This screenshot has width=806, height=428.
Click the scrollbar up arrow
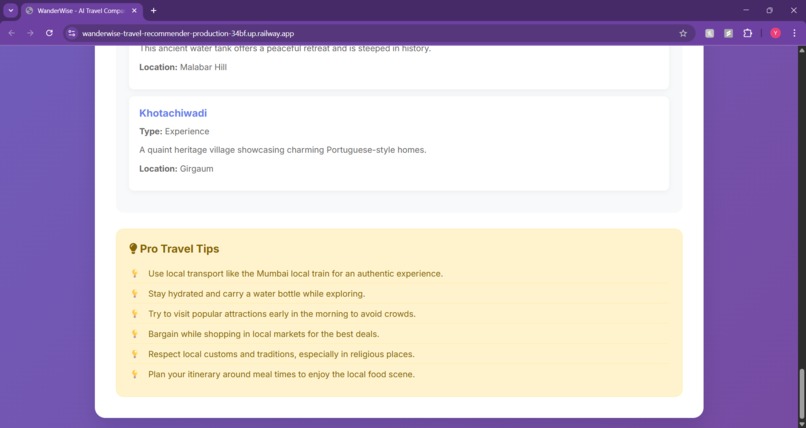pos(801,50)
